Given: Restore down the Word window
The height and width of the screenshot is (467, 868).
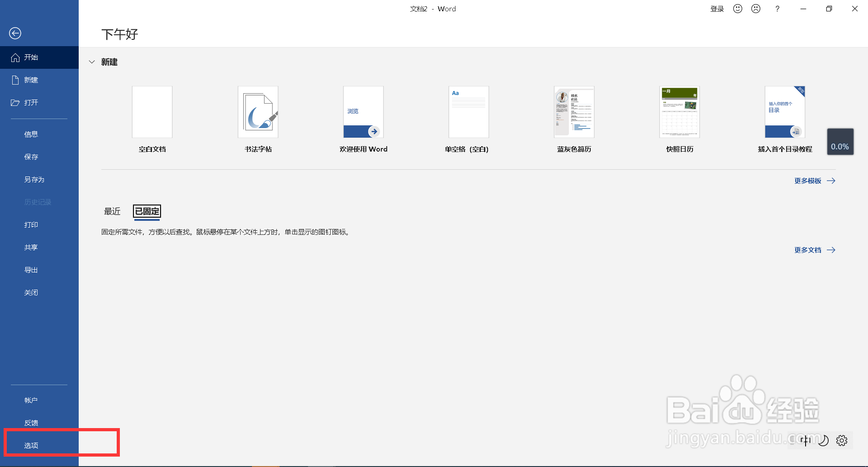Looking at the screenshot, I should click(x=829, y=9).
